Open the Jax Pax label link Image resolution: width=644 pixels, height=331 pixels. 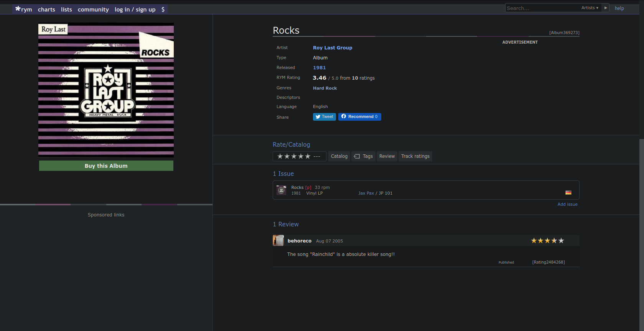point(366,193)
